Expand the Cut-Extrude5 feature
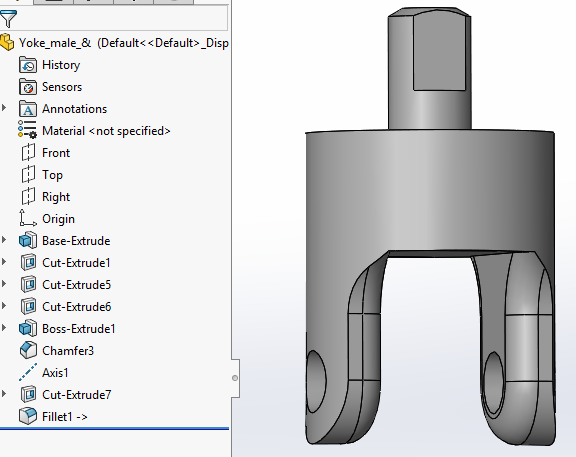The width and height of the screenshot is (576, 457). [4, 284]
